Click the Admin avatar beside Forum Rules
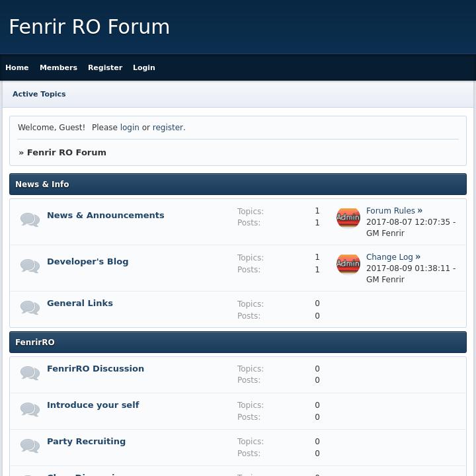The height and width of the screenshot is (476, 476). coord(348,218)
